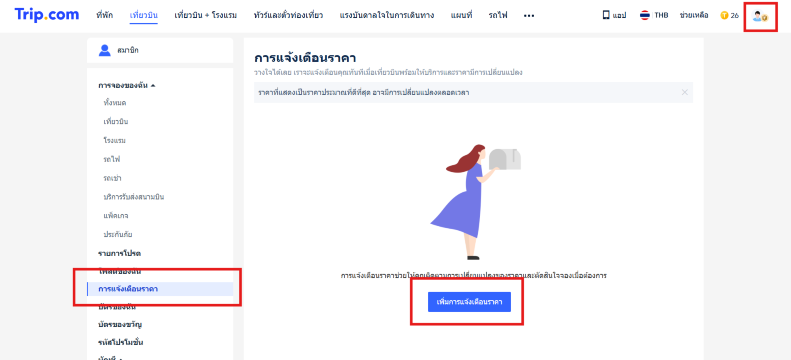
Task: Select รถเช่า bookings in sidebar
Action: click(112, 178)
